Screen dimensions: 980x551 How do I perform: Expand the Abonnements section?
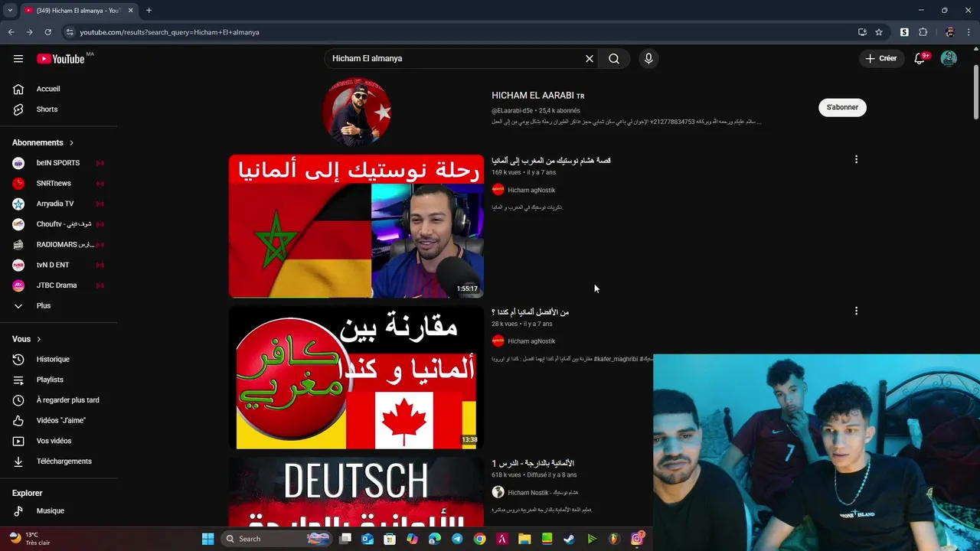pos(43,142)
